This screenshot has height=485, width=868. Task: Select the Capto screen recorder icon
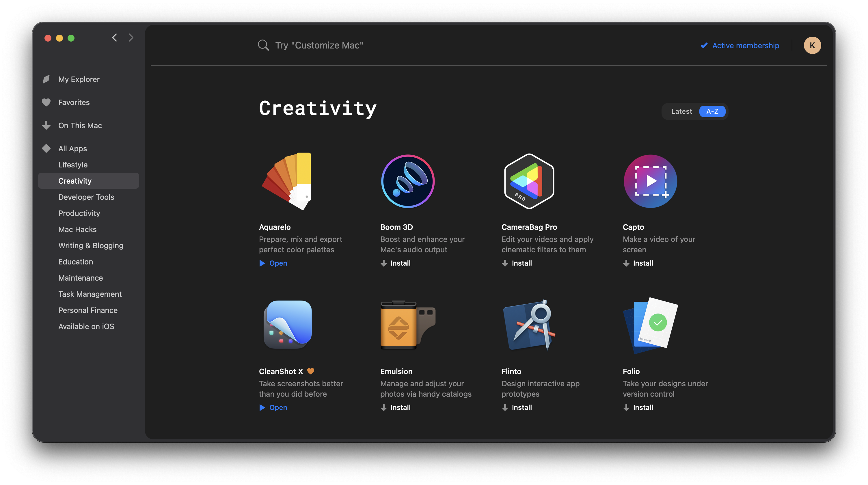click(x=650, y=181)
